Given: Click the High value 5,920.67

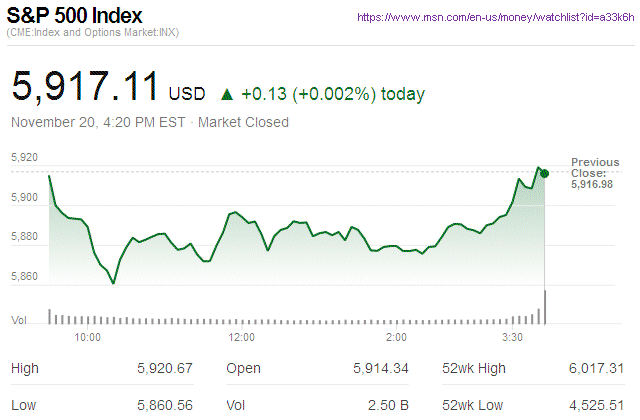Looking at the screenshot, I should [x=163, y=369].
